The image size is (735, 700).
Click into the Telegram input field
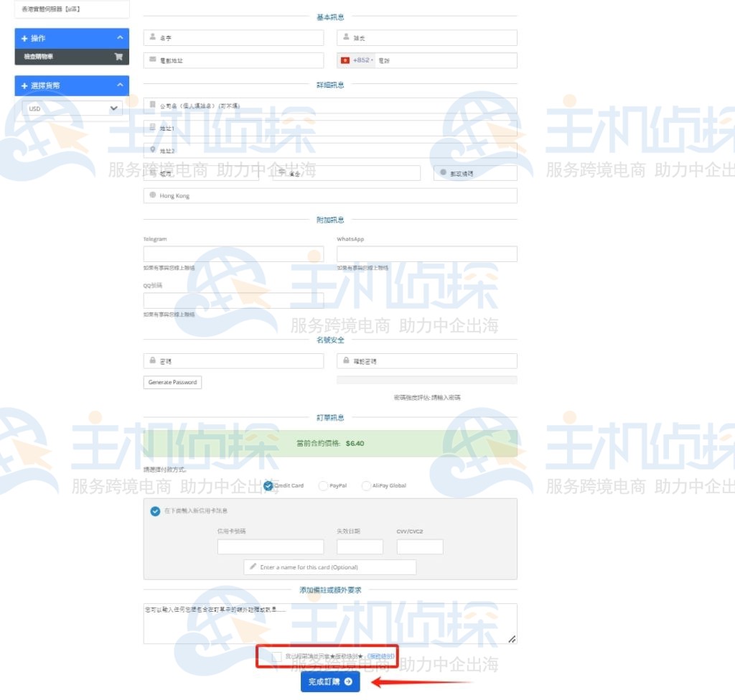point(233,253)
